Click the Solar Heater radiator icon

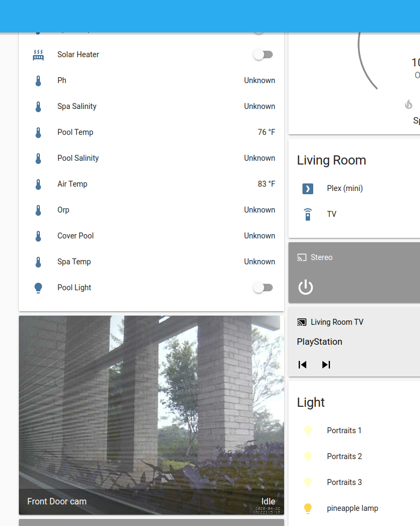click(x=38, y=54)
